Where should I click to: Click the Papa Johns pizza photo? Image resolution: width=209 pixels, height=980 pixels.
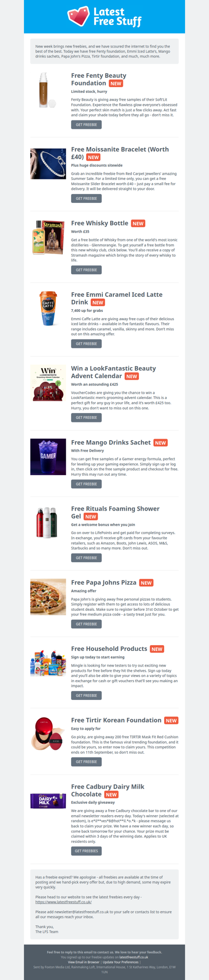[x=48, y=597]
